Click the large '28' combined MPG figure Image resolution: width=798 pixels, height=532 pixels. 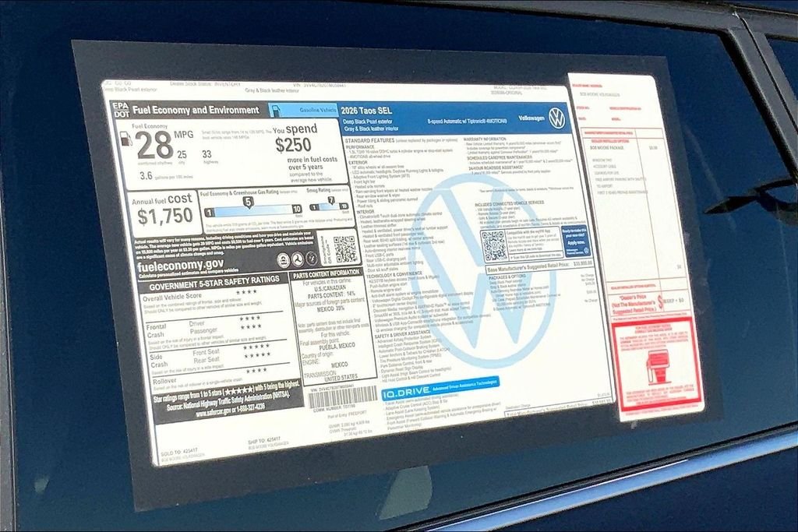point(155,146)
